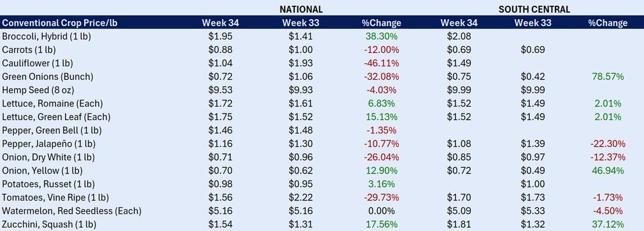The image size is (644, 231).
Task: Select National Week 34 column header
Action: [x=220, y=23]
